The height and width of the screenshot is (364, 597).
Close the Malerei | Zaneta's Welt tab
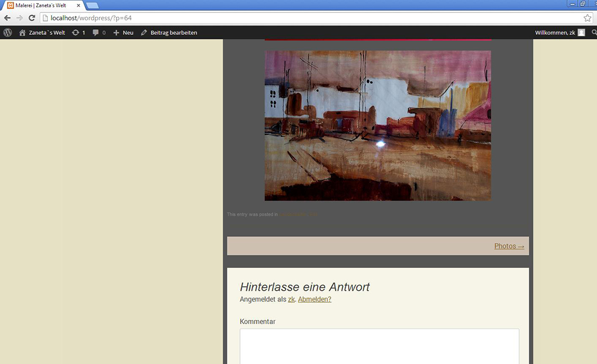tap(78, 6)
